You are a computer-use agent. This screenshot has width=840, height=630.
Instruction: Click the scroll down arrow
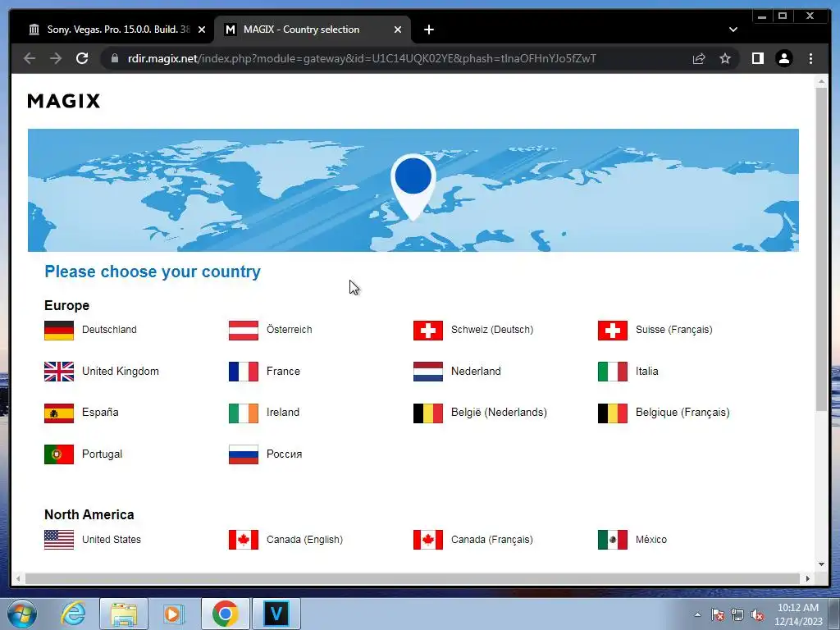821,564
